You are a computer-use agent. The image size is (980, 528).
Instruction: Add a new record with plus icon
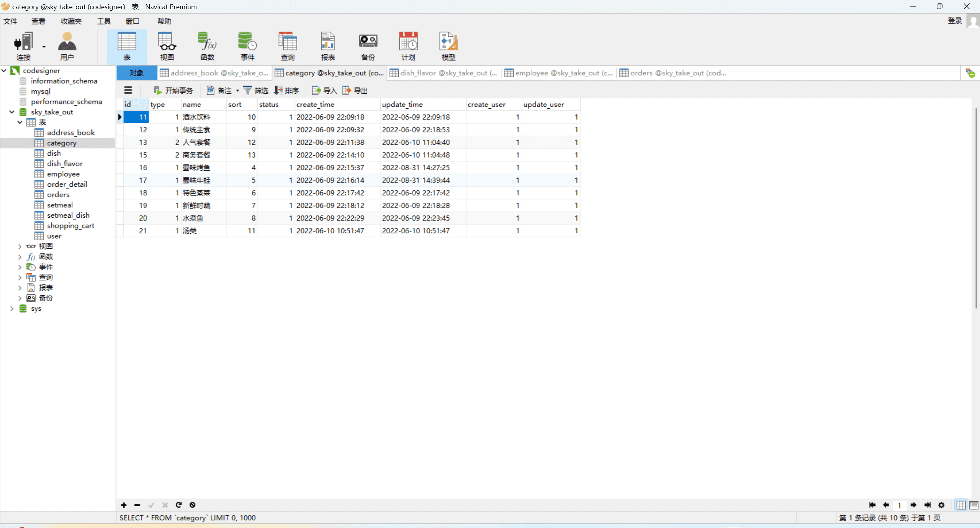pyautogui.click(x=124, y=505)
